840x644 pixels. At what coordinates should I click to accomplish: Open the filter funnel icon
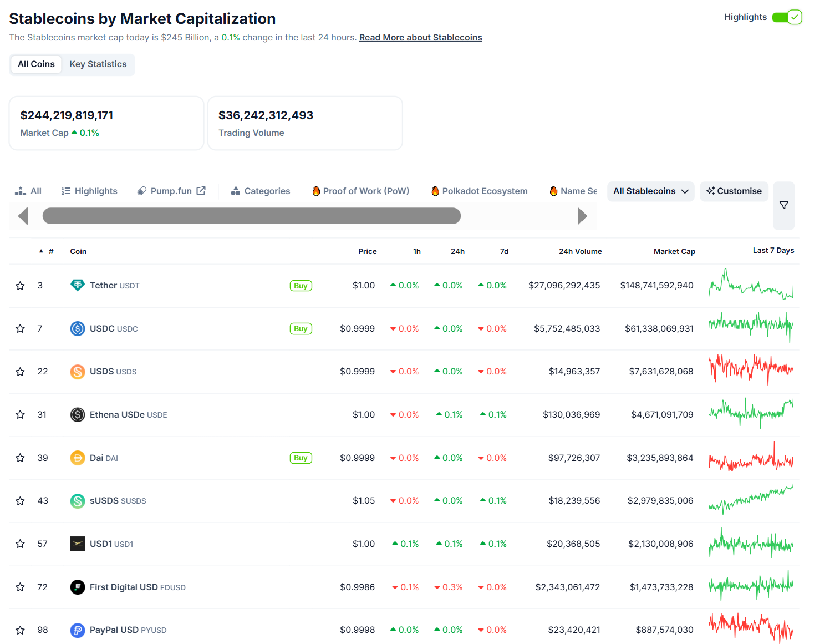pos(784,205)
